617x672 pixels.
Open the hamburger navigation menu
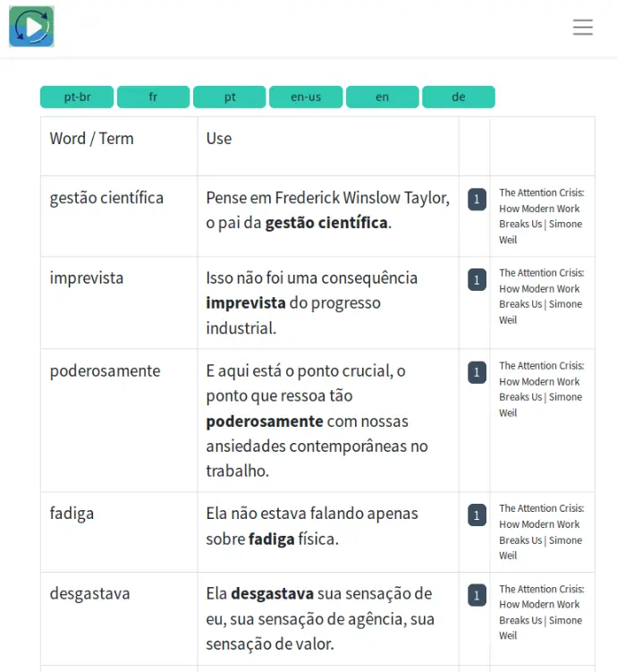pyautogui.click(x=583, y=28)
